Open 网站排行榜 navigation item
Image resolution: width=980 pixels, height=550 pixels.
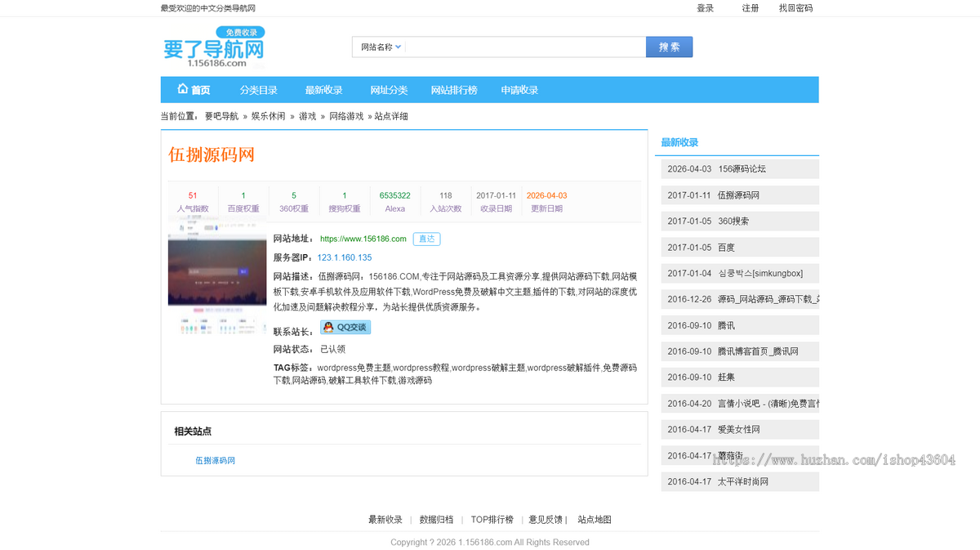click(x=454, y=90)
